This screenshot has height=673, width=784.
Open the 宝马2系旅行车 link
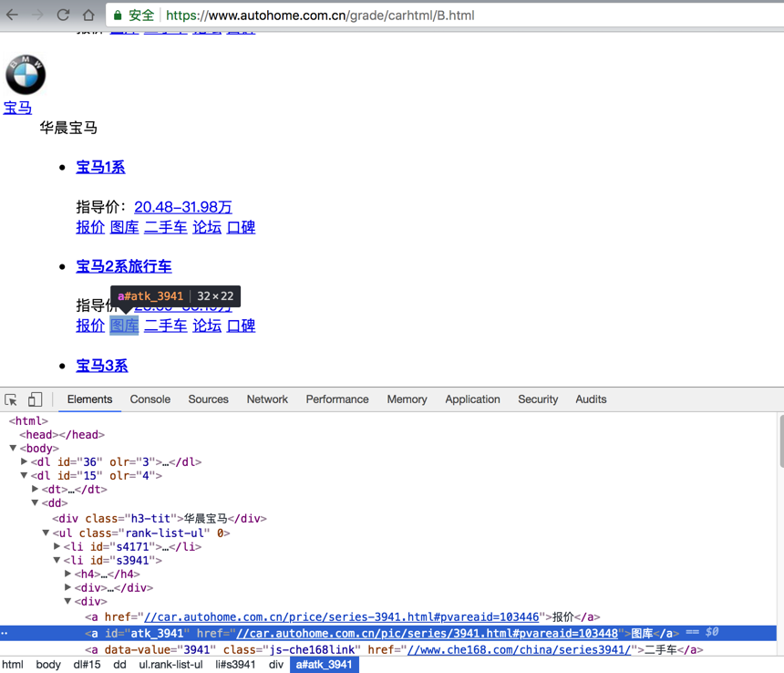coord(124,266)
